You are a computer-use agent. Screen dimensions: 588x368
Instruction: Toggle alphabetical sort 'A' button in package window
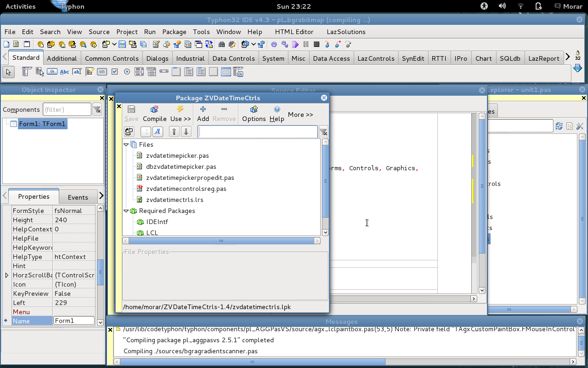[x=157, y=132]
